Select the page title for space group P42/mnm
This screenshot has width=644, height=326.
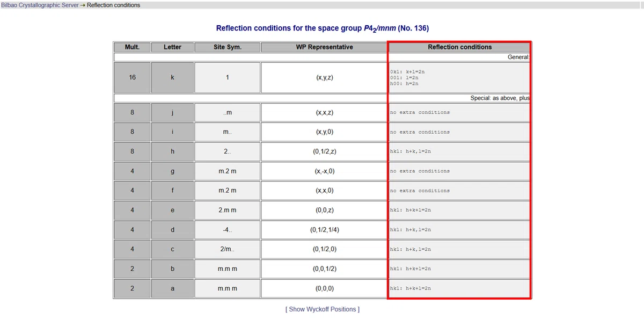pos(323,28)
